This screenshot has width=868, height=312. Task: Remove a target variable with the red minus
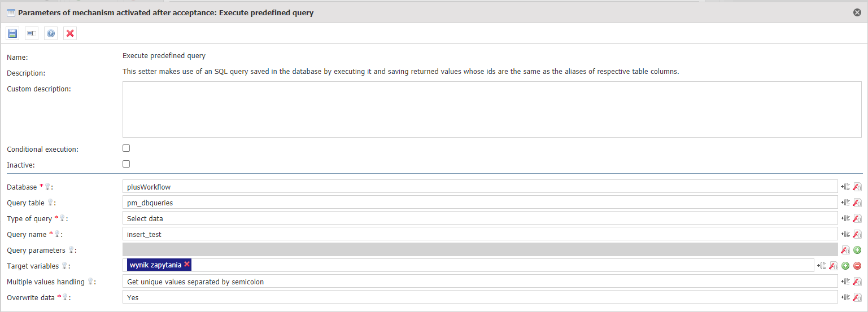coord(857,266)
